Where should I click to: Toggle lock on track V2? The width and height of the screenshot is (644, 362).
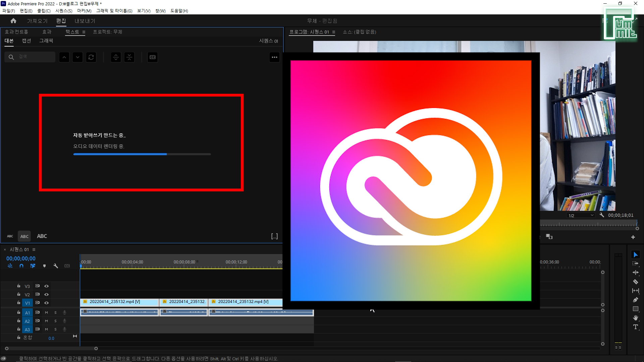(19, 294)
